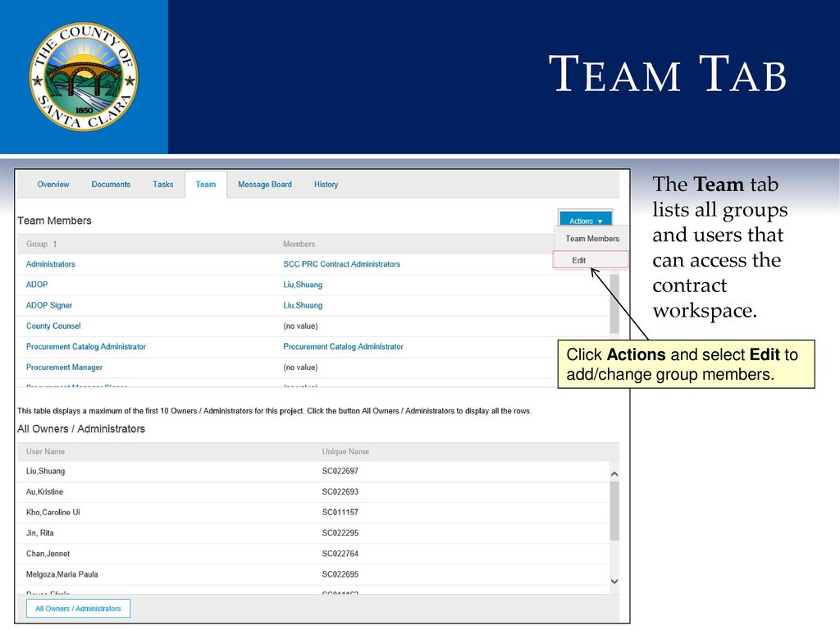Click the Procurement Manager (no value) cell

tap(300, 367)
